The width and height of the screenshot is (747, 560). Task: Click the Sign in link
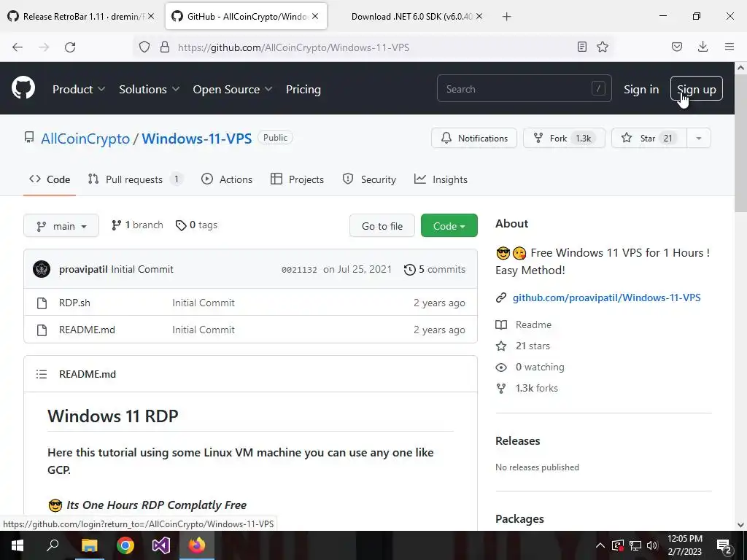pos(641,89)
